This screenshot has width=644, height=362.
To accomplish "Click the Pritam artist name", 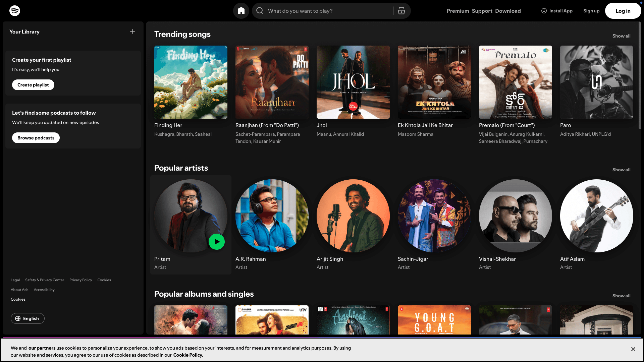I will point(162,259).
